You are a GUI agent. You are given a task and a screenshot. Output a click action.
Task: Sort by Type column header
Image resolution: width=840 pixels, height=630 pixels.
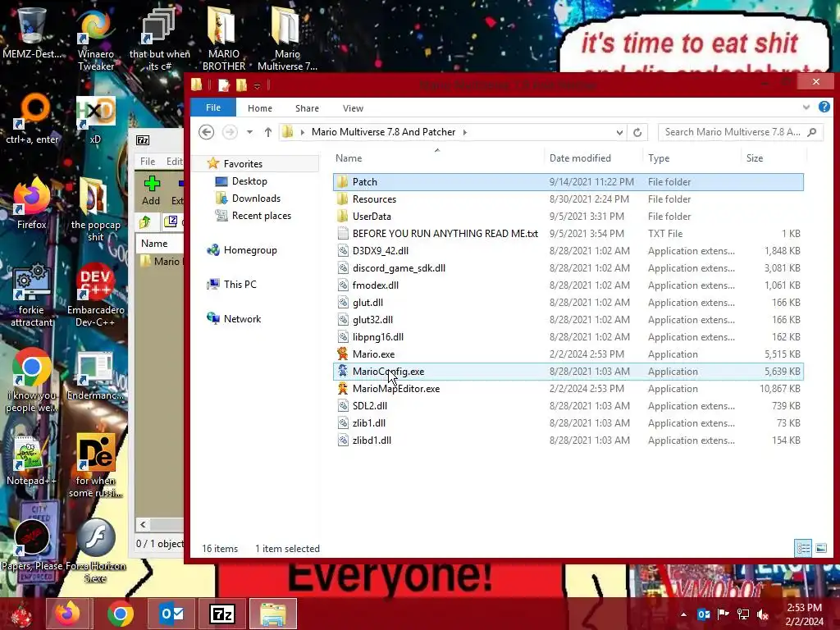click(691, 158)
